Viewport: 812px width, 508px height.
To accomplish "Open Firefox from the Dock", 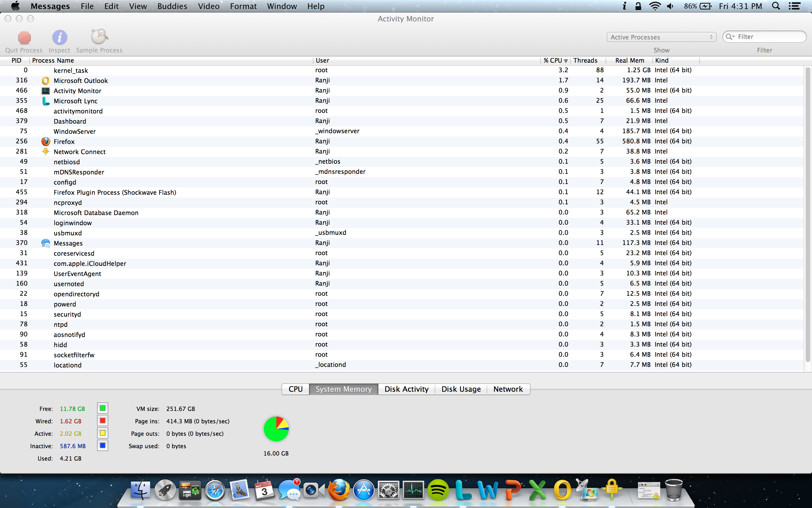I will (x=339, y=490).
